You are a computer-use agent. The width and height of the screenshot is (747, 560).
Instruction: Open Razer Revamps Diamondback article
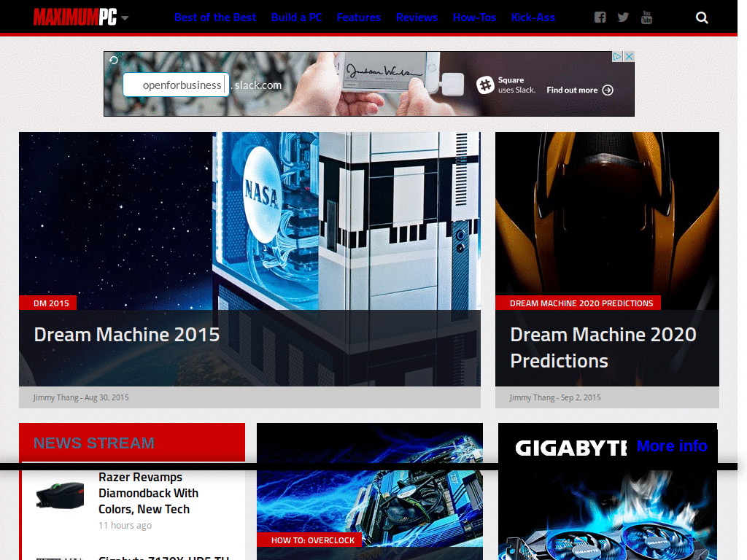(x=148, y=494)
